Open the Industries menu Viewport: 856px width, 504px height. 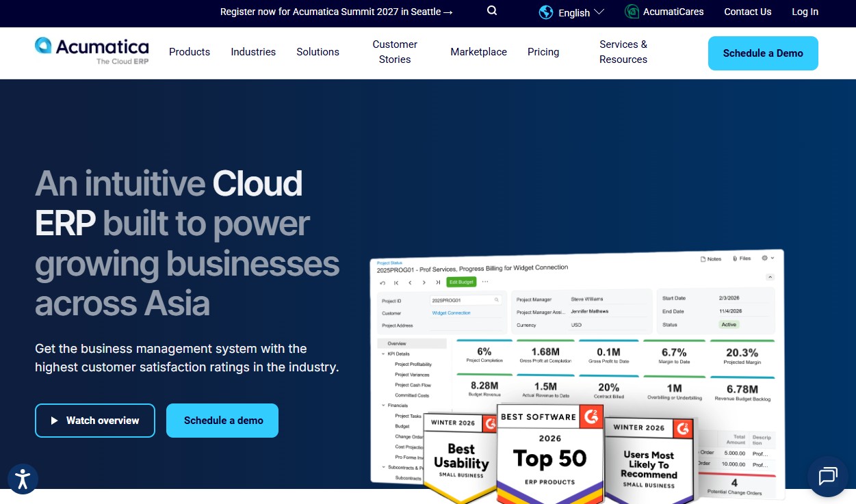(253, 52)
